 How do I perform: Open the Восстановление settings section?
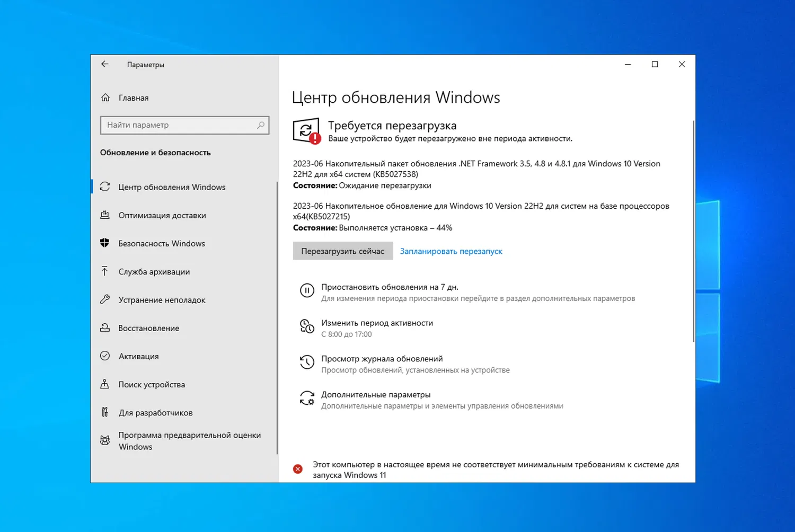click(148, 328)
